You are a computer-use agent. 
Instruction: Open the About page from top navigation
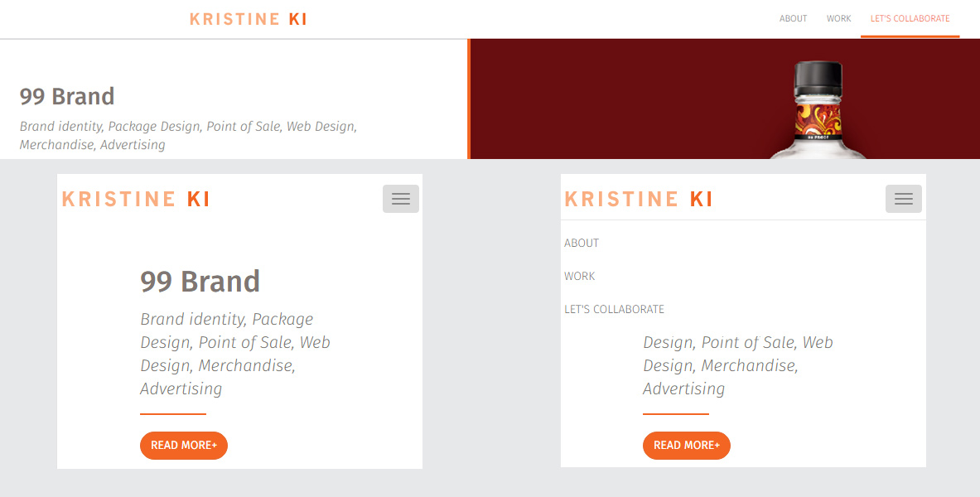(x=793, y=18)
